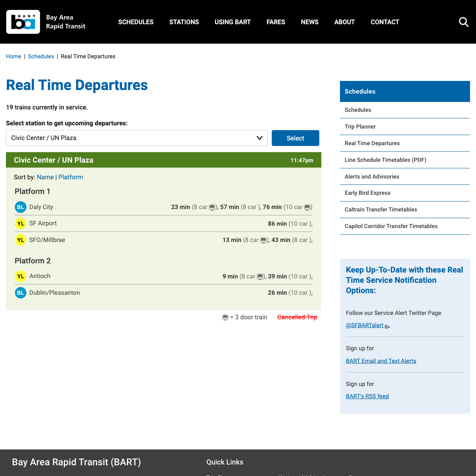Click the Dublin/Pleasanton destination name
The image size is (476, 476).
[x=55, y=293]
